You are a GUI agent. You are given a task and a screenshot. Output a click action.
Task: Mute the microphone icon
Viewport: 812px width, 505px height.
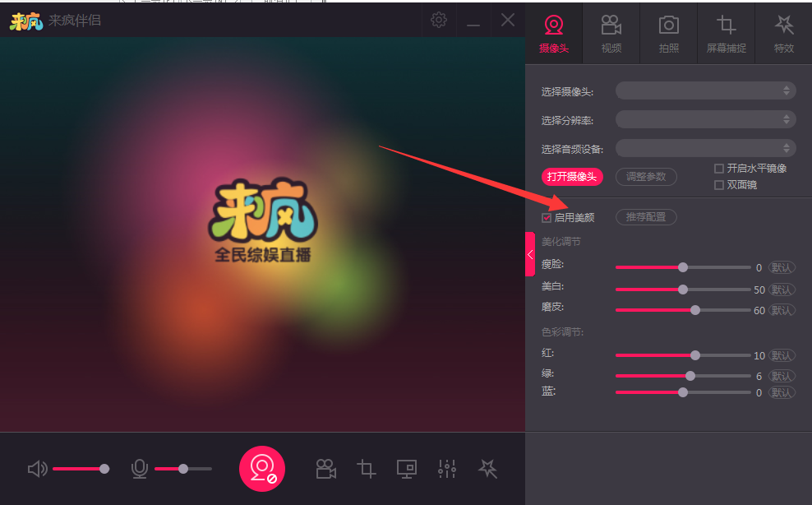point(139,470)
